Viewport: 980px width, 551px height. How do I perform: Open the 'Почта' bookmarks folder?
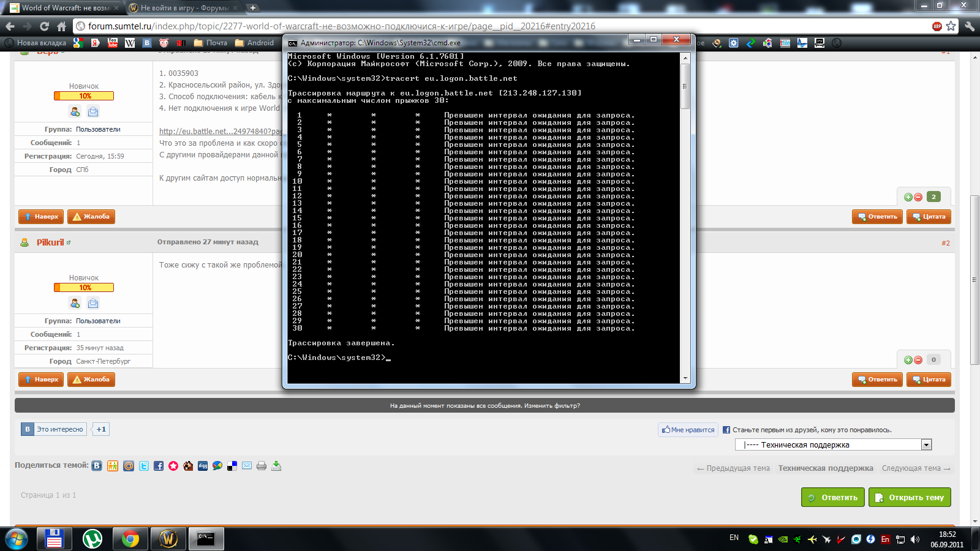point(211,43)
